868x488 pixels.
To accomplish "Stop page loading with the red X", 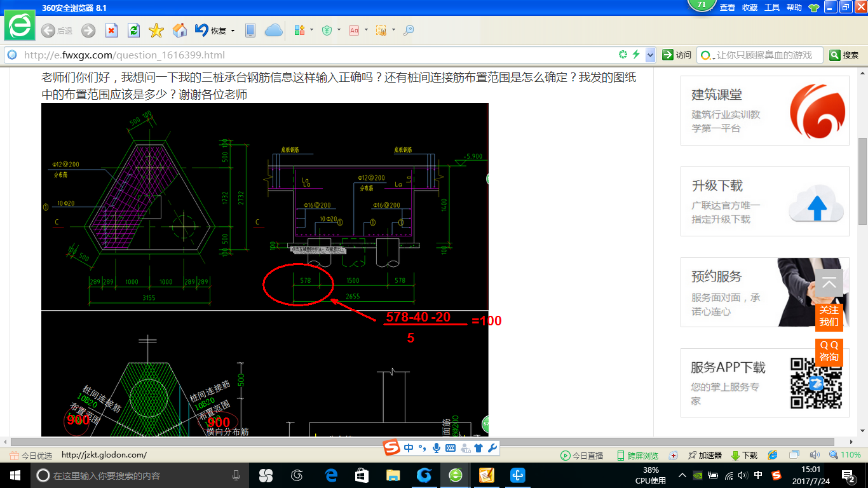I will (111, 30).
